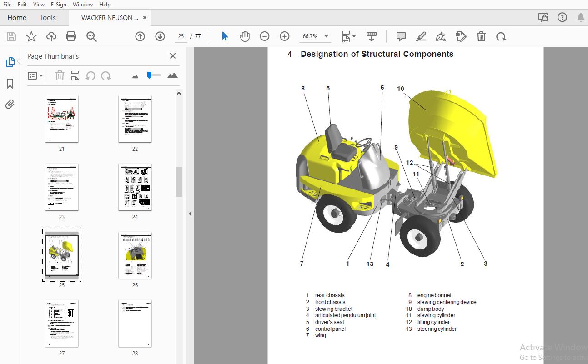
Task: Select page 21 thumbnail
Action: tap(62, 119)
